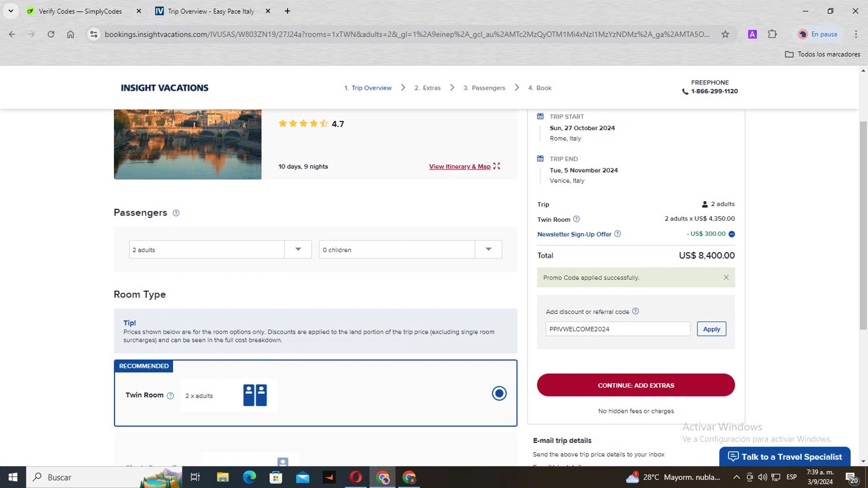
Task: Remove Newsletter discount with the minus icon
Action: click(x=731, y=234)
